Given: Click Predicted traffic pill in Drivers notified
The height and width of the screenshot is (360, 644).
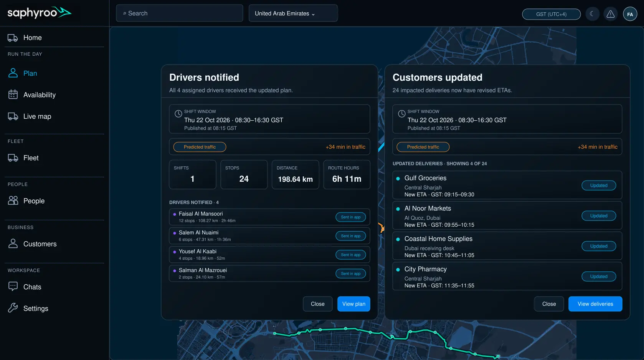Looking at the screenshot, I should (x=200, y=147).
